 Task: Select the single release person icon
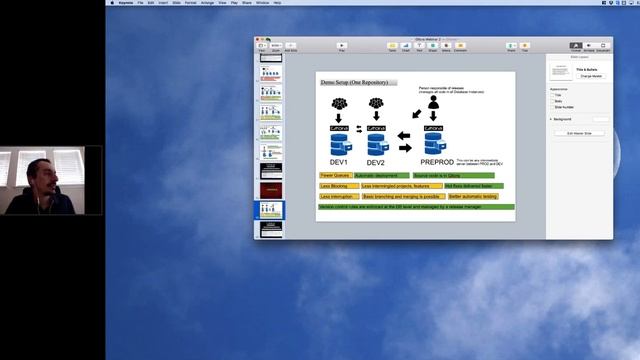coord(433,102)
